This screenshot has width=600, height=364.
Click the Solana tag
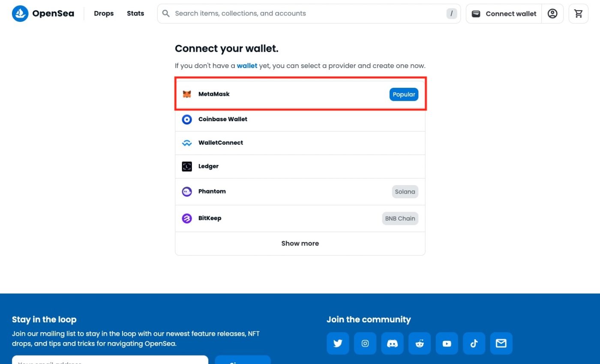tap(405, 191)
